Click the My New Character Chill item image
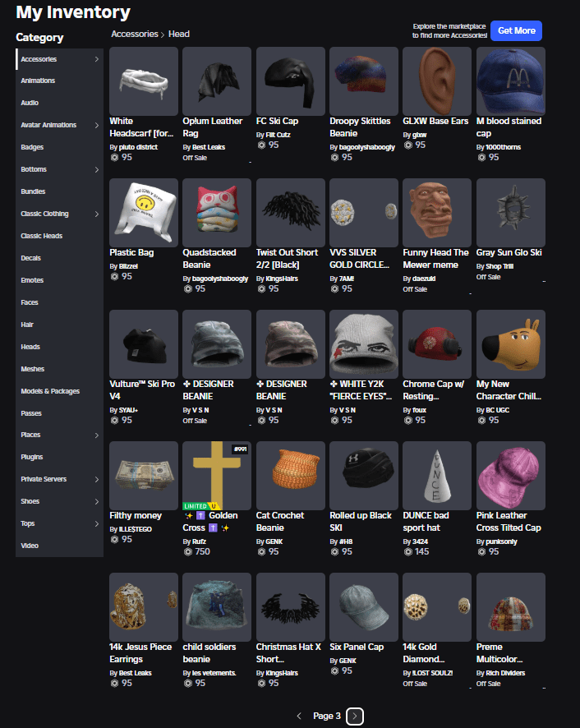The height and width of the screenshot is (728, 580). 510,343
